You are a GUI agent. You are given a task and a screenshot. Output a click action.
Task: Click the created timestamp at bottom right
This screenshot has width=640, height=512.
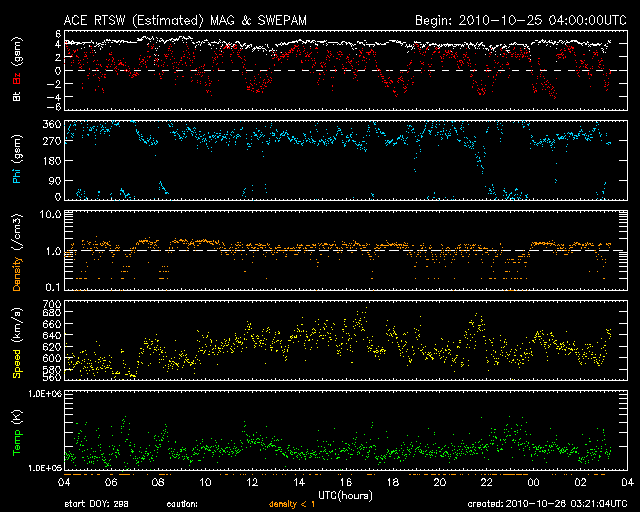click(x=554, y=505)
